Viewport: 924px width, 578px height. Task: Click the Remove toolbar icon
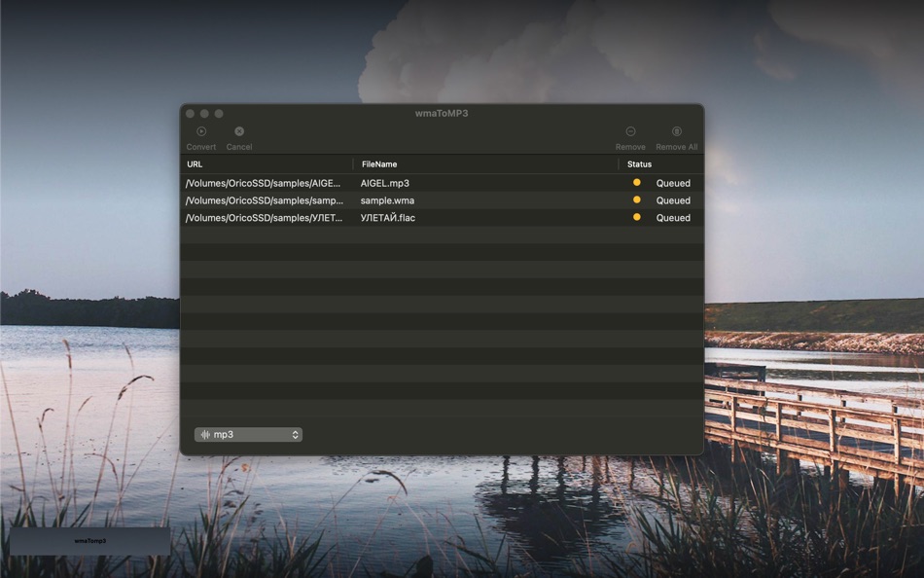(x=630, y=131)
